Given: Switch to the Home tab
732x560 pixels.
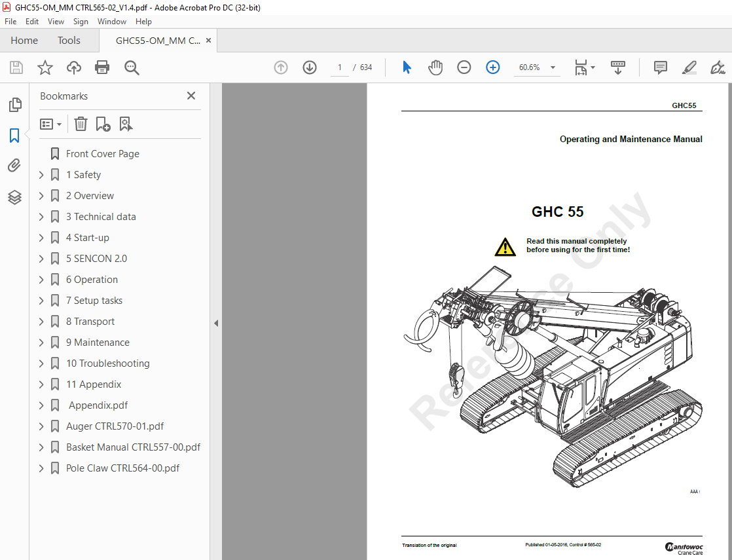Looking at the screenshot, I should (24, 41).
